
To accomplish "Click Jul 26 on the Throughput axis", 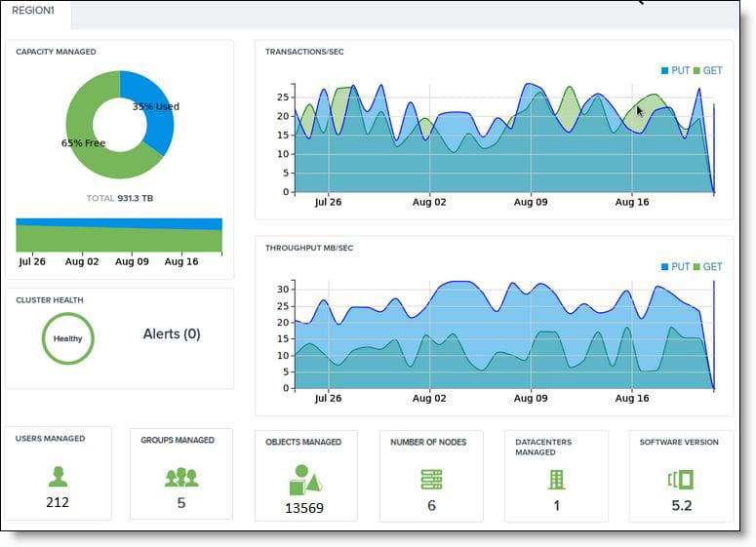I will click(328, 398).
